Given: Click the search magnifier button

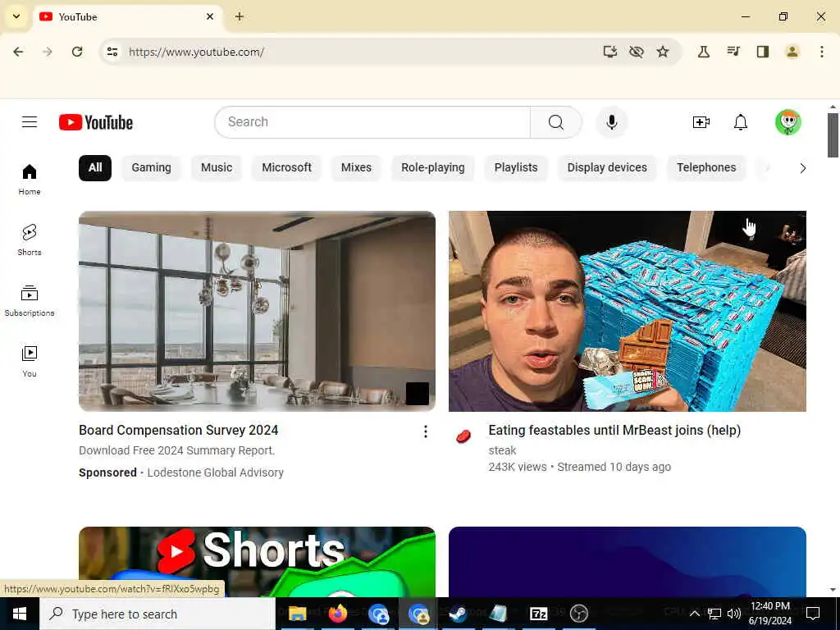Looking at the screenshot, I should coord(555,122).
